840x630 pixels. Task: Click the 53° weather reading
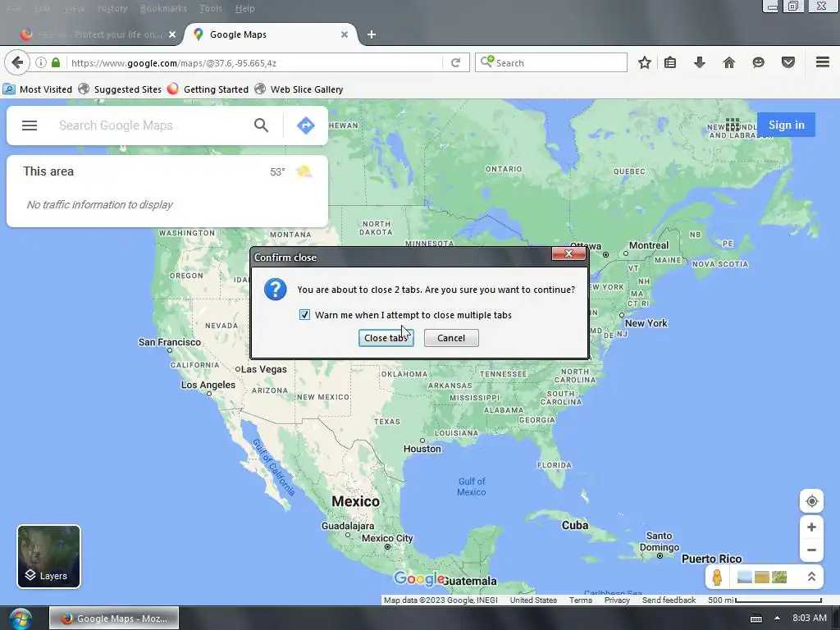[277, 172]
